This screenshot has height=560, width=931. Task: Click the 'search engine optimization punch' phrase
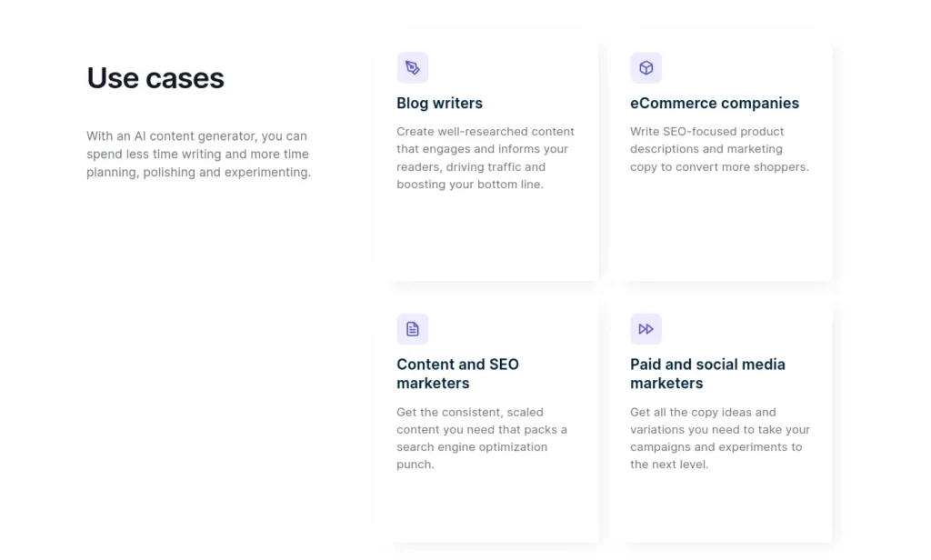tap(472, 455)
